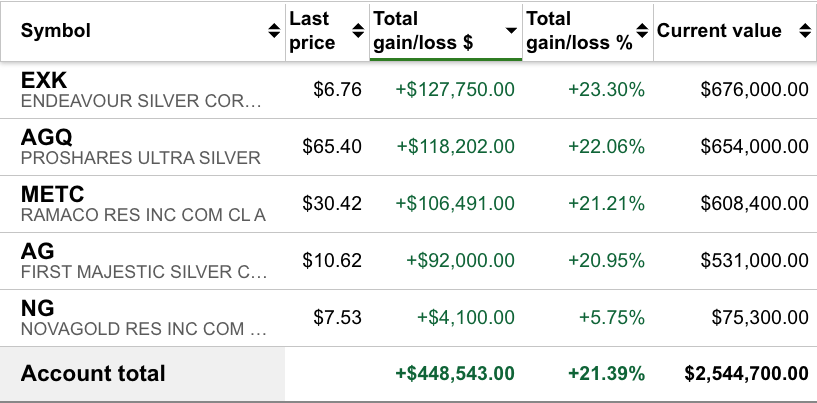The height and width of the screenshot is (403, 817).
Task: Click the NG ticker symbol
Action: pyautogui.click(x=37, y=308)
